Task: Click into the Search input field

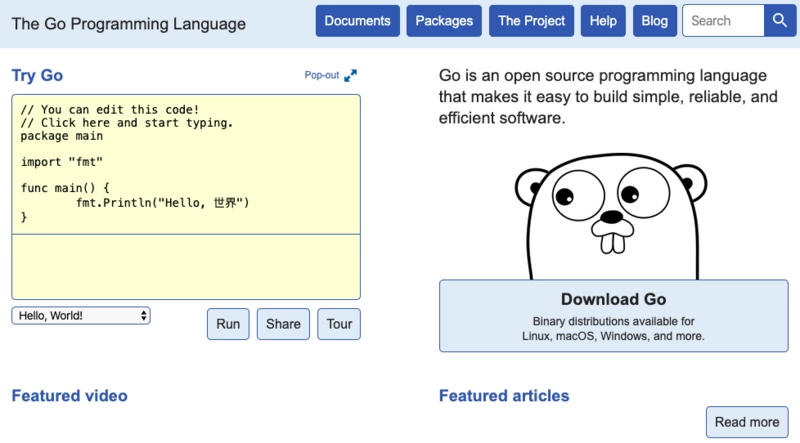Action: [x=723, y=21]
